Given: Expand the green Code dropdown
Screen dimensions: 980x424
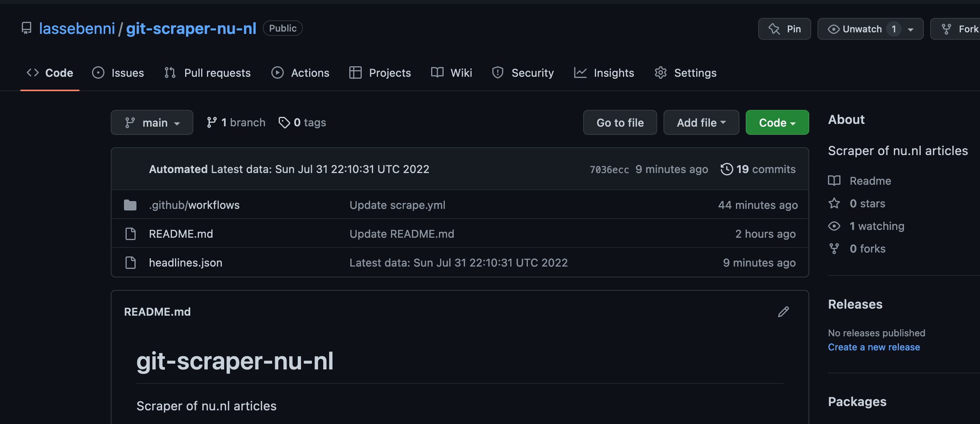Looking at the screenshot, I should click(777, 122).
